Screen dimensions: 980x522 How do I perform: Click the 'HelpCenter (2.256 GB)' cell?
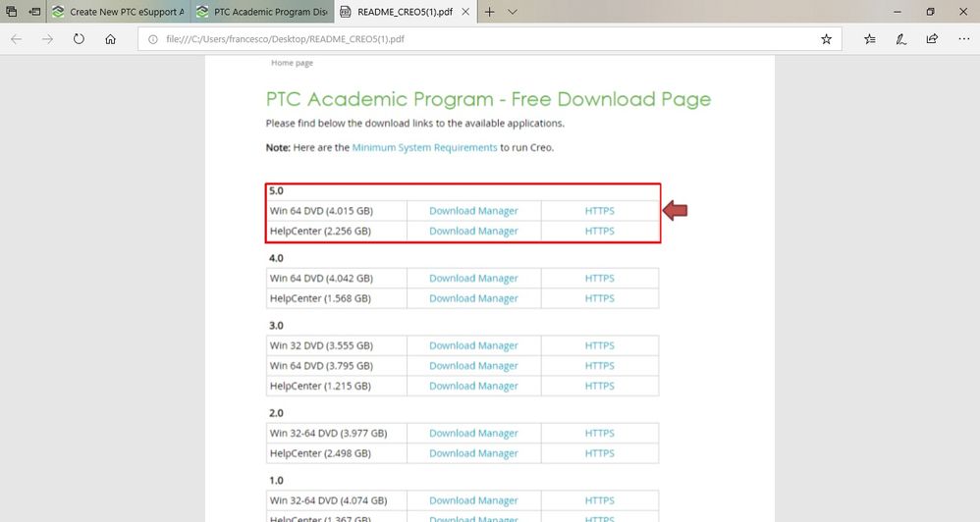click(x=336, y=231)
